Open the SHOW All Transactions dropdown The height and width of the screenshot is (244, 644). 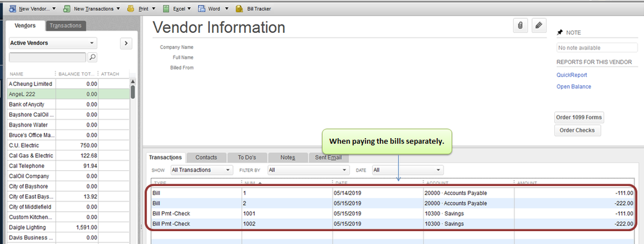(201, 170)
